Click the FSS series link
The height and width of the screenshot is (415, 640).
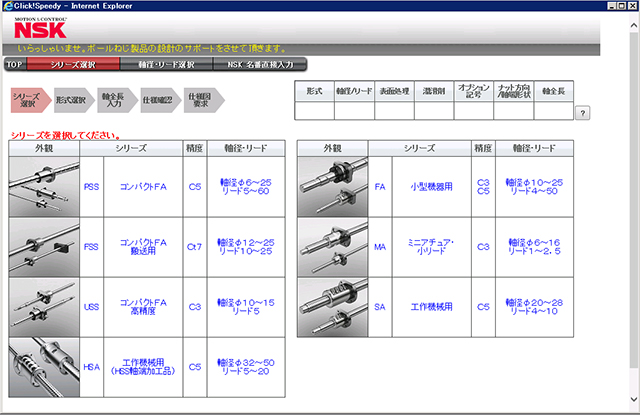pos(91,247)
